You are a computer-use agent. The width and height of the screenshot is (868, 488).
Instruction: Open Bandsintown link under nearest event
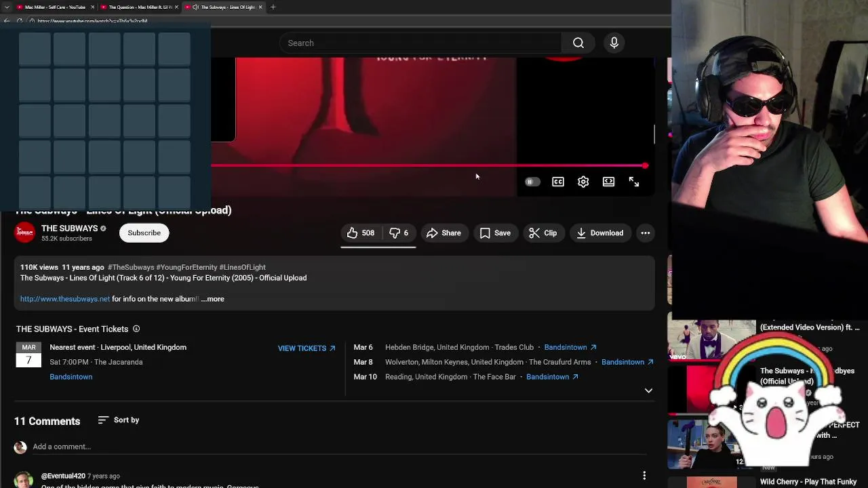coord(71,377)
